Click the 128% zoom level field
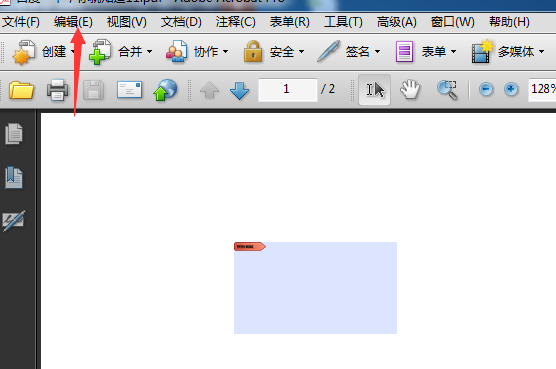The width and height of the screenshot is (556, 369). pos(542,90)
